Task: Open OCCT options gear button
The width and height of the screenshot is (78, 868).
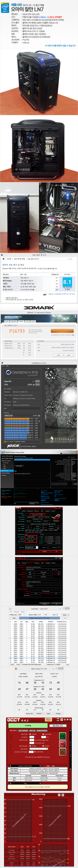Action: coord(63,752)
